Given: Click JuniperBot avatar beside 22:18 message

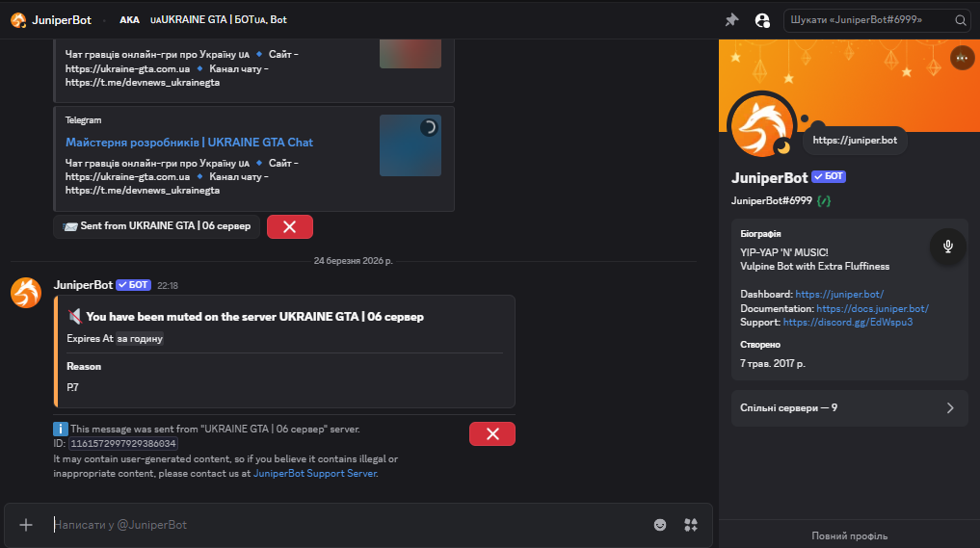Looking at the screenshot, I should click(x=26, y=293).
